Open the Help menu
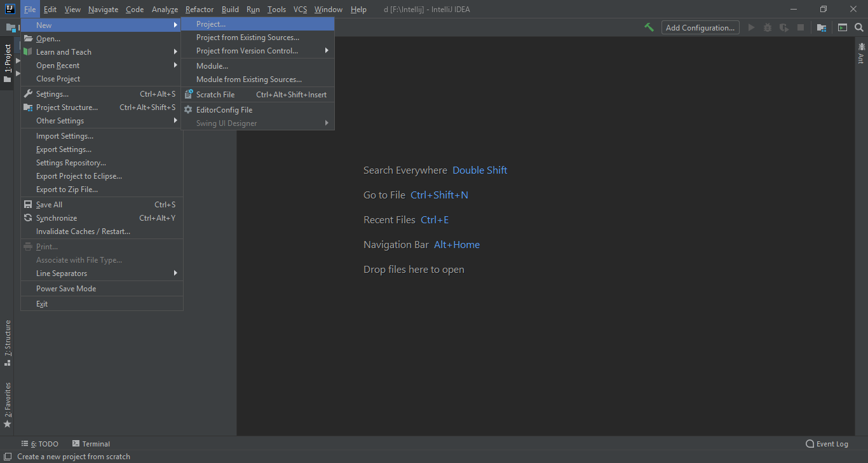The image size is (868, 463). (x=358, y=10)
